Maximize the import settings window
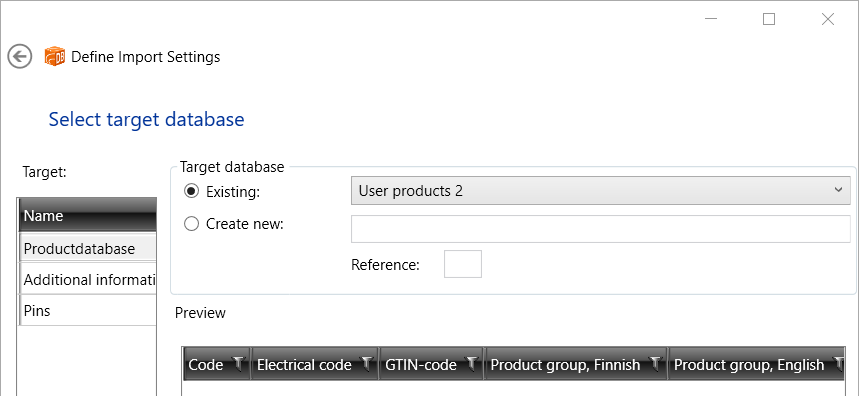 769,19
